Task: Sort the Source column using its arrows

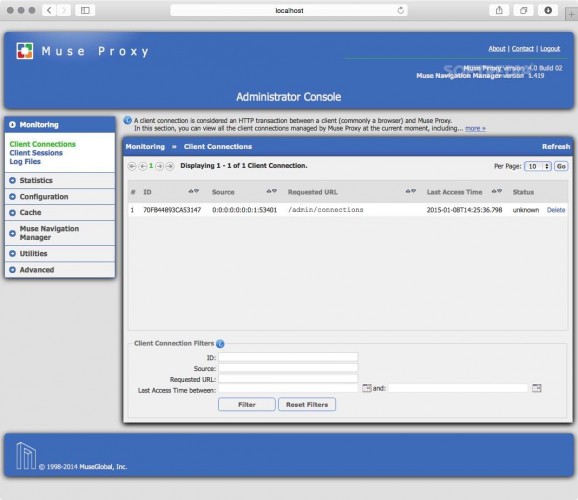Action: pyautogui.click(x=272, y=191)
